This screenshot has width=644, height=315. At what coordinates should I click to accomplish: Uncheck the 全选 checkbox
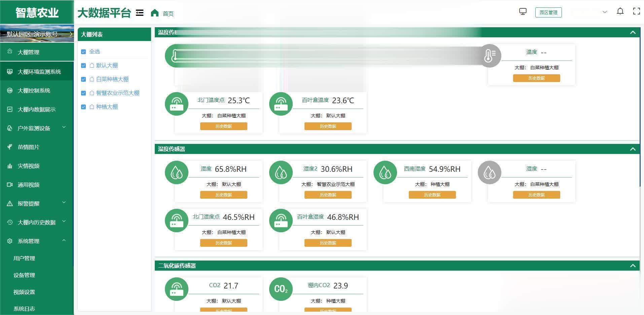pyautogui.click(x=83, y=52)
